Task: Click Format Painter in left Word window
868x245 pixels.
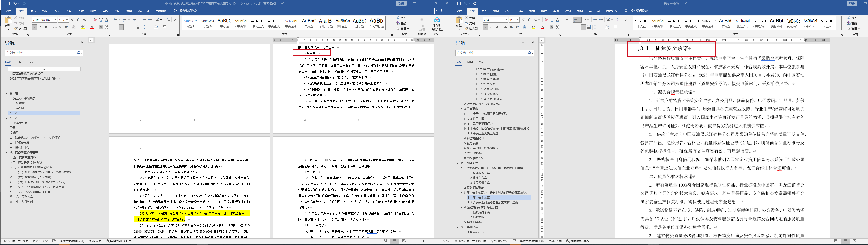Action: [x=21, y=29]
